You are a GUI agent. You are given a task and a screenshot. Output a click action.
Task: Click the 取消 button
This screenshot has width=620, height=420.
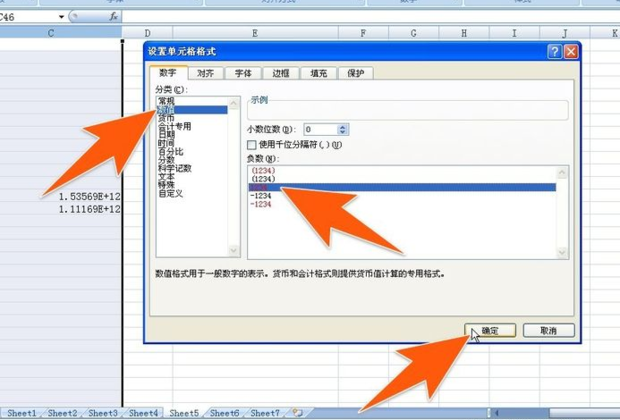tap(548, 331)
